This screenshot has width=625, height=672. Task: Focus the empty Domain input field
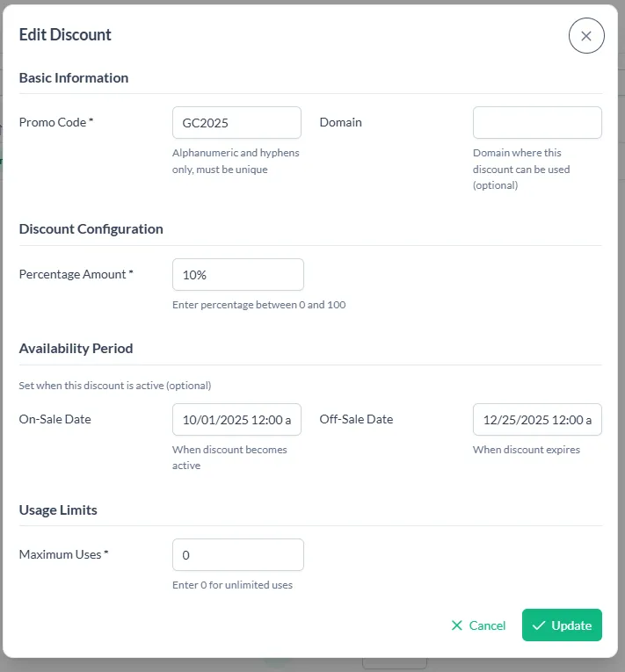click(537, 123)
